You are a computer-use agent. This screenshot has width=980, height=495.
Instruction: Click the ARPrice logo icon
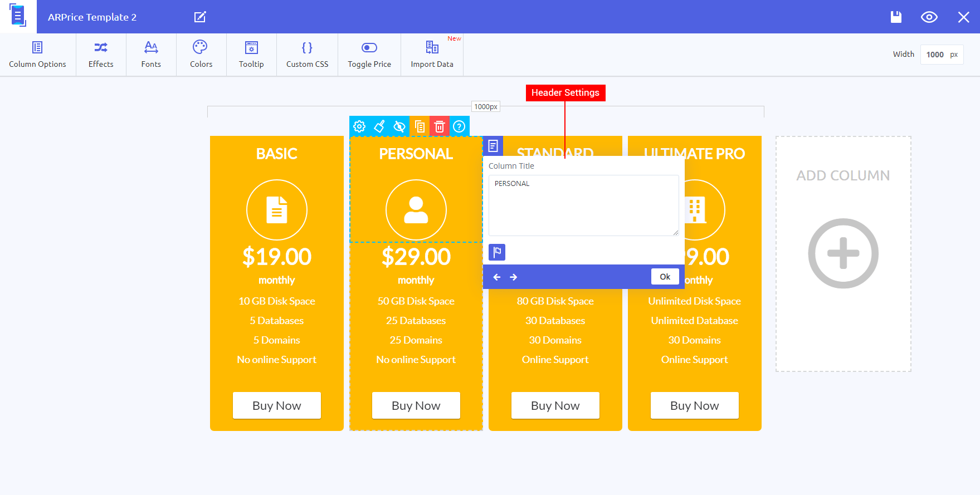(x=18, y=16)
